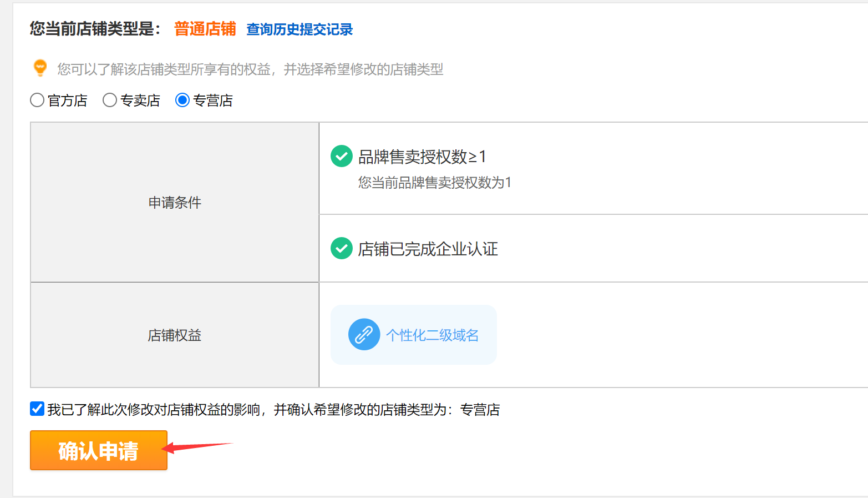The image size is (868, 498).
Task: Click the blue chain-link icon in the 店铺权益 badge
Action: pos(363,334)
